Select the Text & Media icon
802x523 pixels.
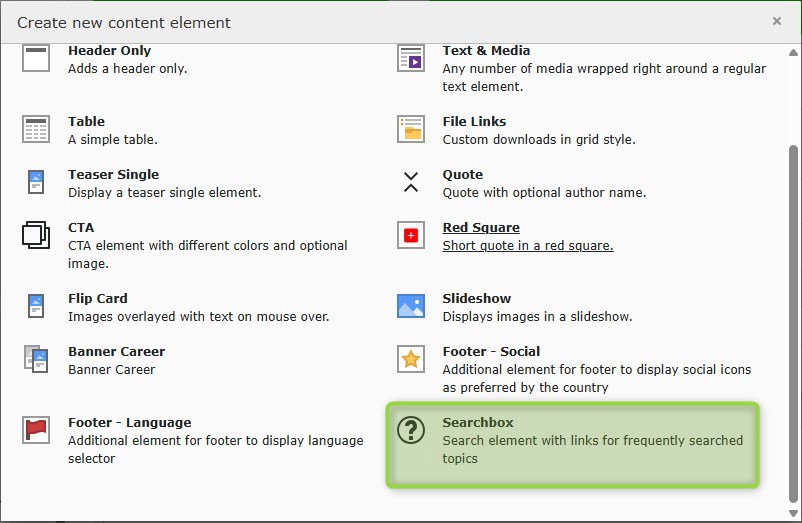coord(411,58)
